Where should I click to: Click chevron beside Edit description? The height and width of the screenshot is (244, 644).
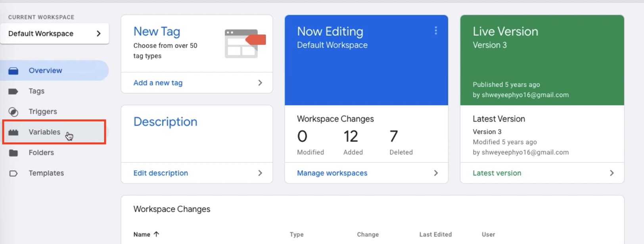click(x=260, y=173)
